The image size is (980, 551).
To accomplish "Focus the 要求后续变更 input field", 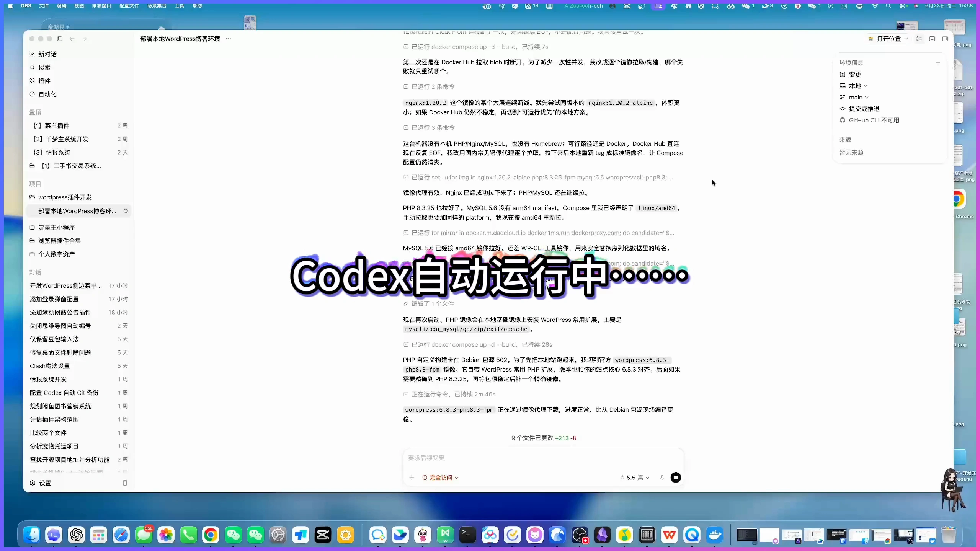I will click(x=544, y=458).
